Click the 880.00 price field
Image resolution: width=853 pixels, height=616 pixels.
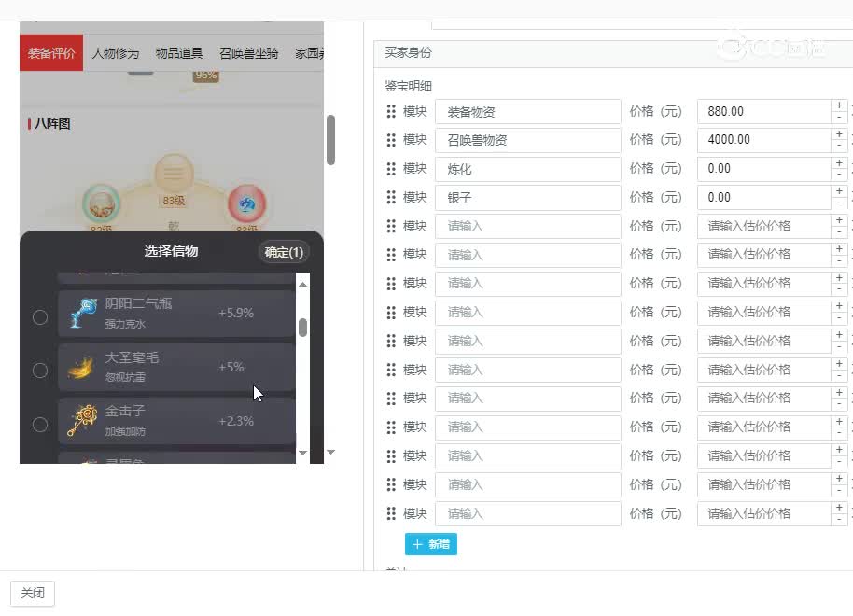click(x=763, y=112)
